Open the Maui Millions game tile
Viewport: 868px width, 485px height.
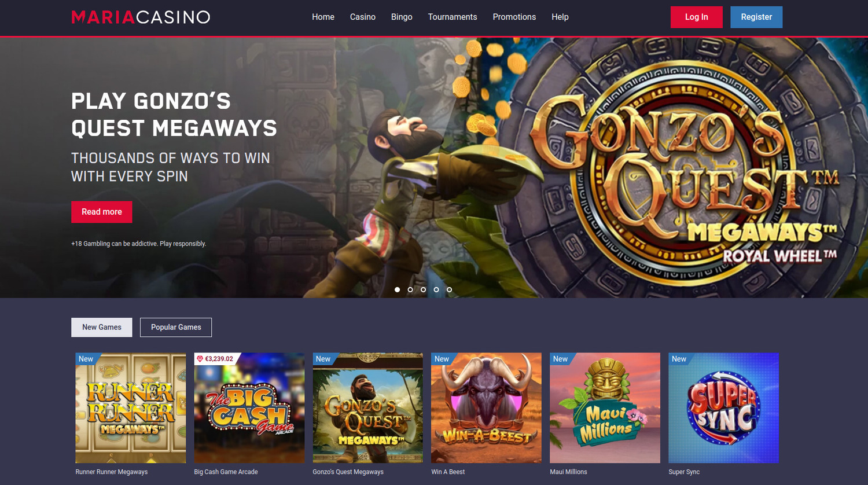[605, 408]
